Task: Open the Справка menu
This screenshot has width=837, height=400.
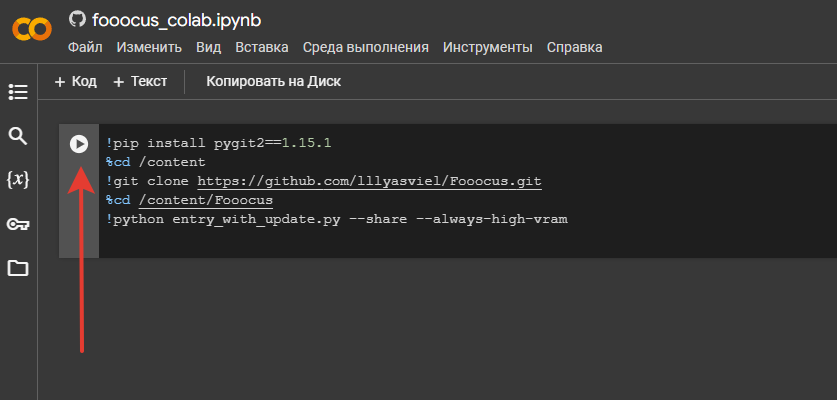Action: tap(574, 48)
